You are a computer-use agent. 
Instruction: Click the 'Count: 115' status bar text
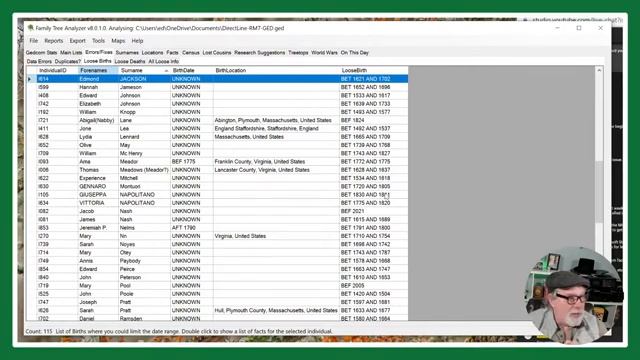click(39, 331)
